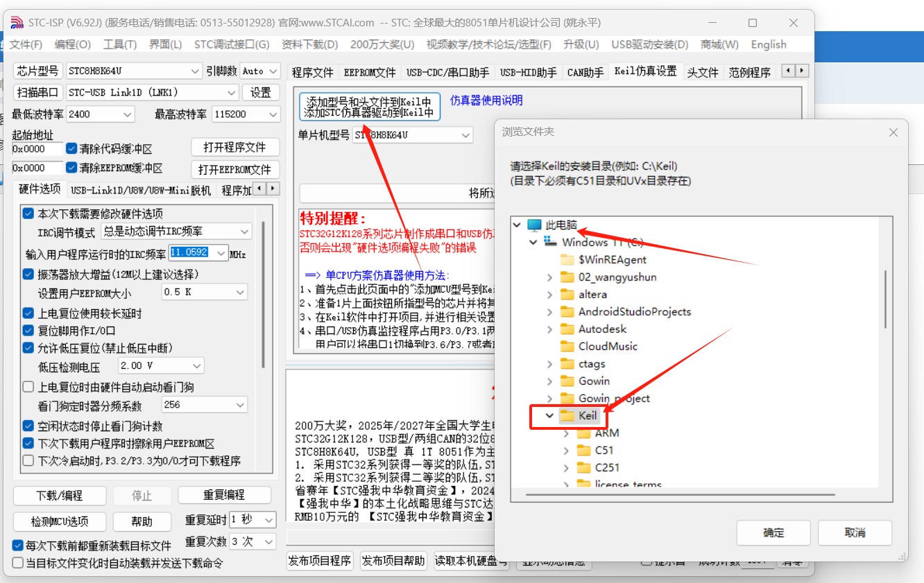Viewport: 924px width, 583px height.
Task: Toggle 空闲状态时停止看门狗计数 checkbox
Action: (28, 426)
